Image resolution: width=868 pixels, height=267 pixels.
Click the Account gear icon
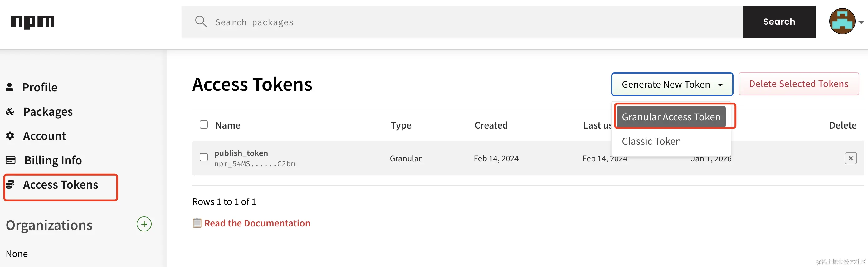[x=10, y=136]
